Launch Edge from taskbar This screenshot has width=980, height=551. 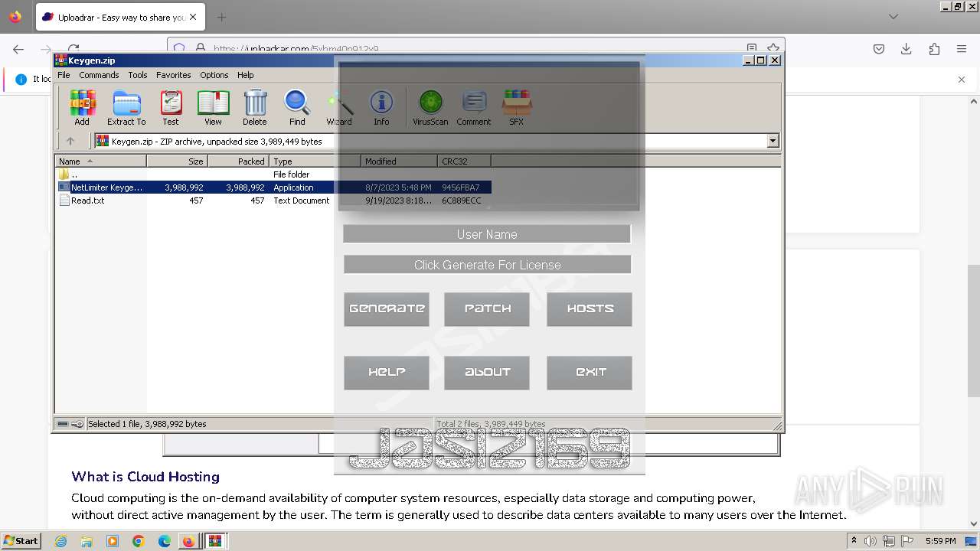click(x=165, y=541)
